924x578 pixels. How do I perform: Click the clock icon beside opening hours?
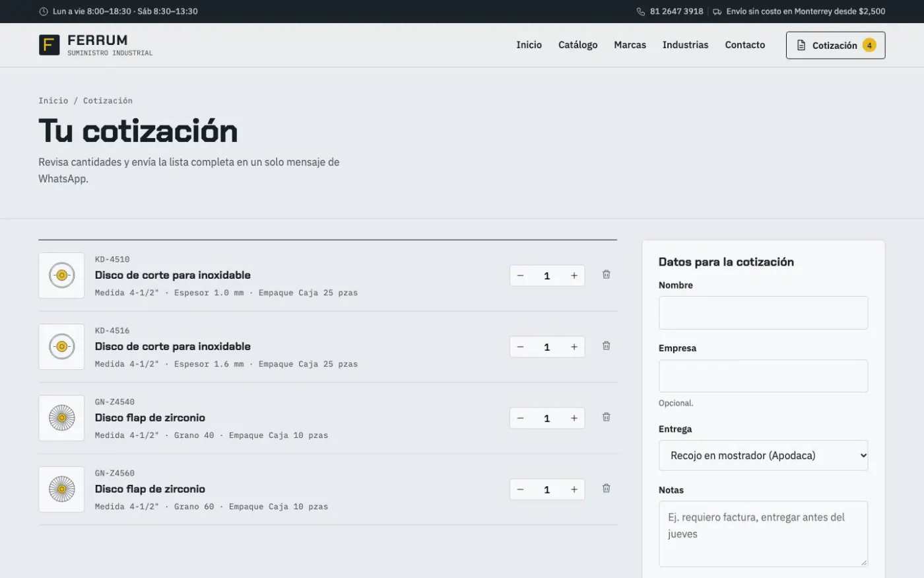click(44, 11)
